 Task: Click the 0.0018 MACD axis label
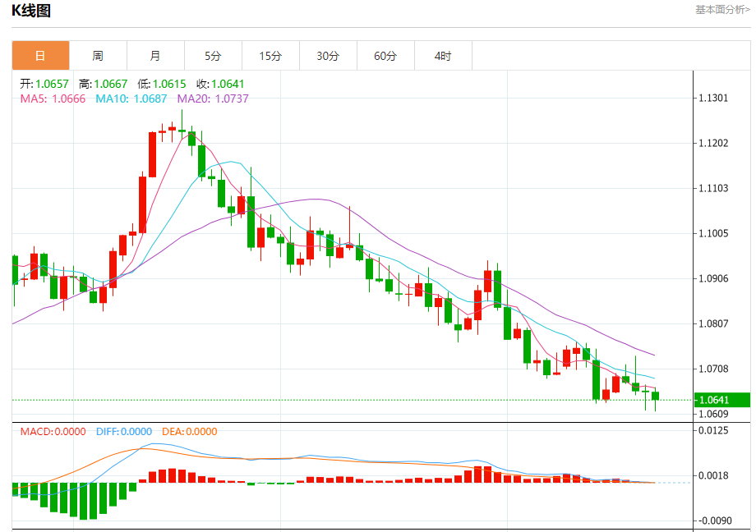click(x=713, y=475)
